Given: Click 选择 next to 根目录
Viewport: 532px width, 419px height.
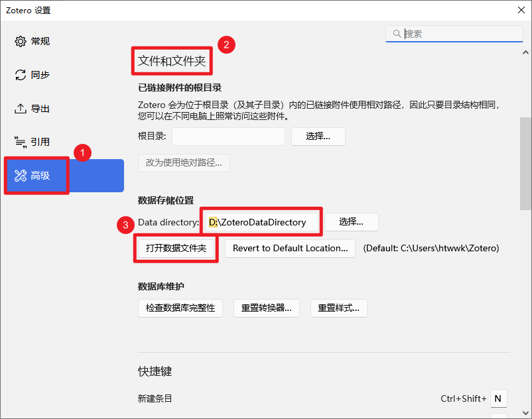Looking at the screenshot, I should [x=318, y=137].
